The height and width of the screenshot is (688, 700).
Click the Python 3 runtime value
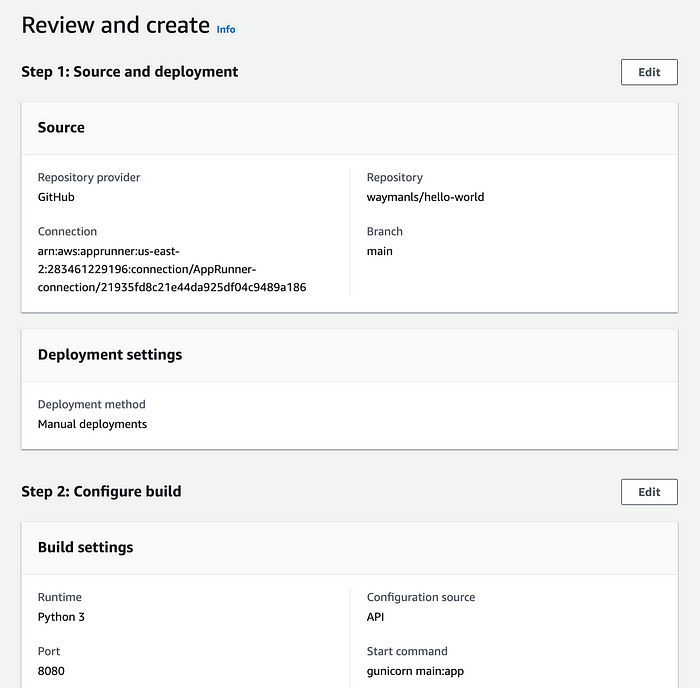point(61,617)
